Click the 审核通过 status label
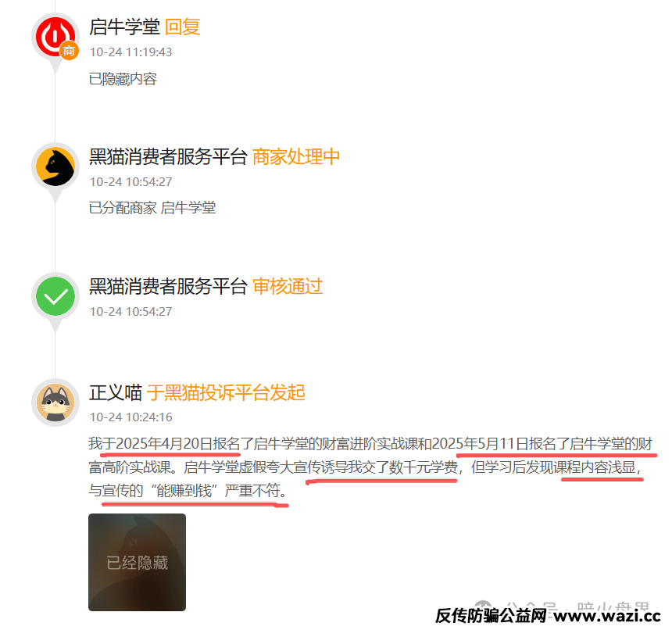This screenshot has width=672, height=637. 287,286
